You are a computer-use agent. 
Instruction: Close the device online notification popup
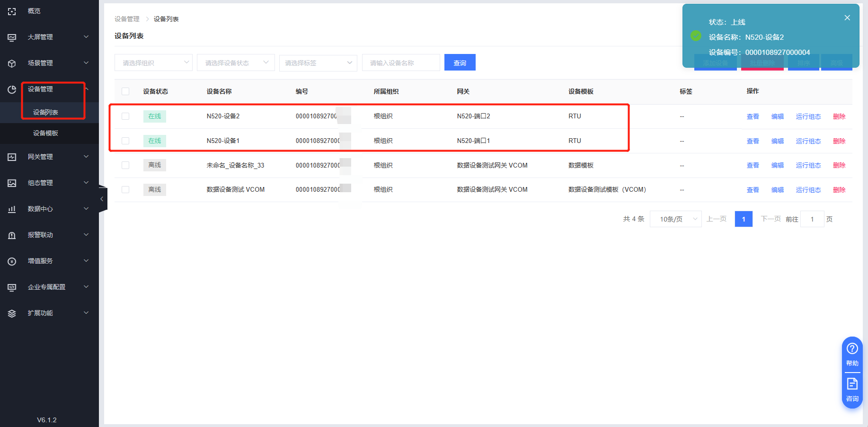tap(847, 18)
